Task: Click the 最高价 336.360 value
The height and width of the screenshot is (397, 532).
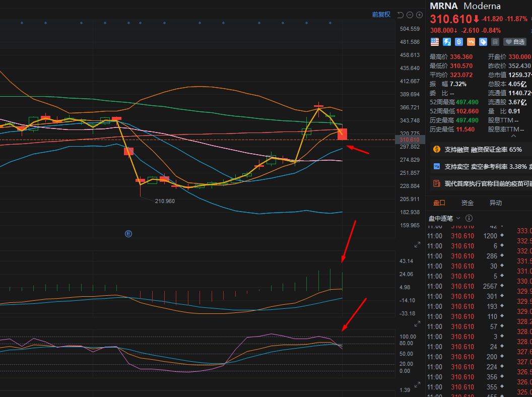Action: pos(461,57)
